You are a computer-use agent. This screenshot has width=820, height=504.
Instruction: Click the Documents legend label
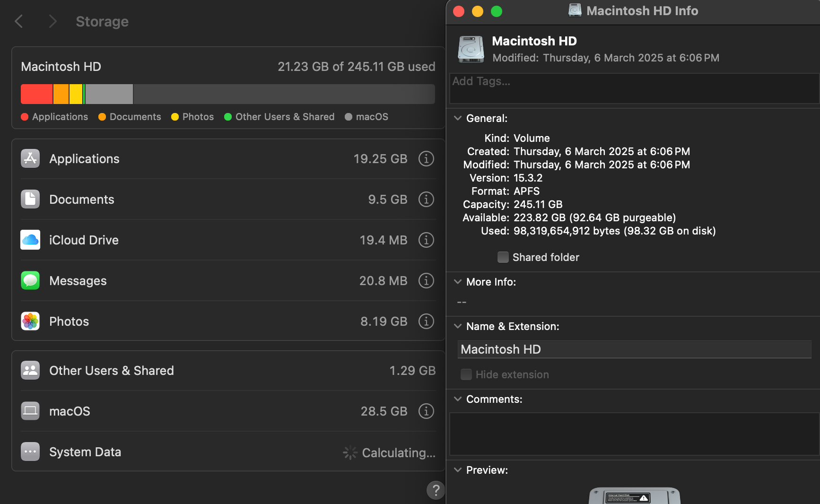click(x=135, y=117)
